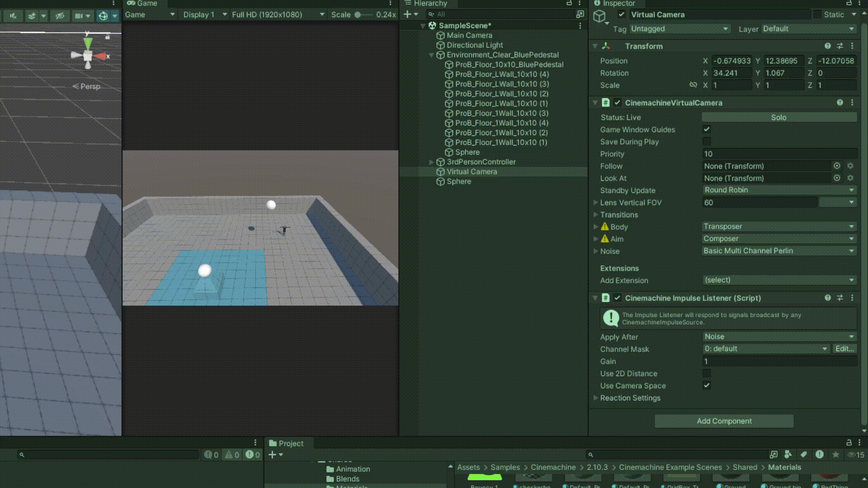868x488 pixels.
Task: Toggle scene audio mute icon
Action: click(13, 16)
